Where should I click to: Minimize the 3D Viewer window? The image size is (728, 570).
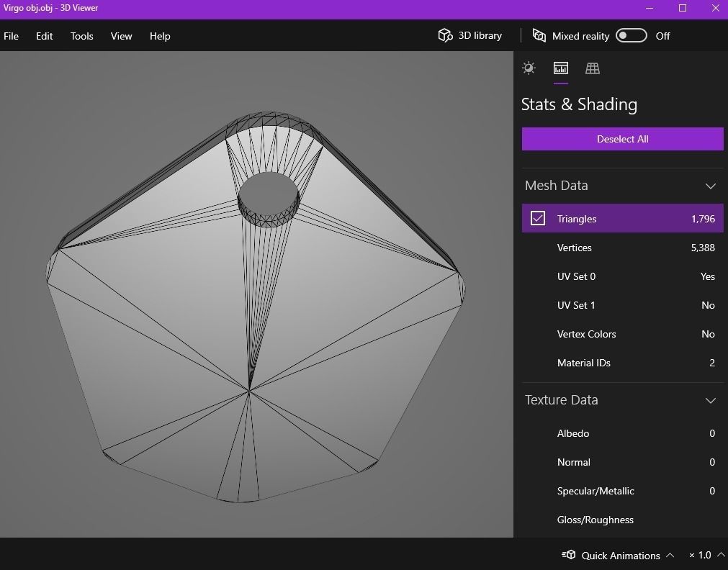[x=650, y=8]
